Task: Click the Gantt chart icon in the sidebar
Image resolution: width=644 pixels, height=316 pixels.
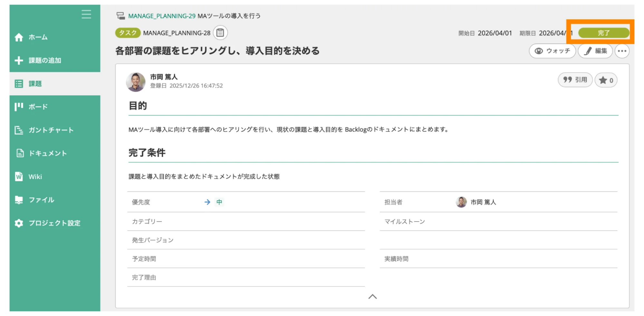Action: (x=19, y=130)
